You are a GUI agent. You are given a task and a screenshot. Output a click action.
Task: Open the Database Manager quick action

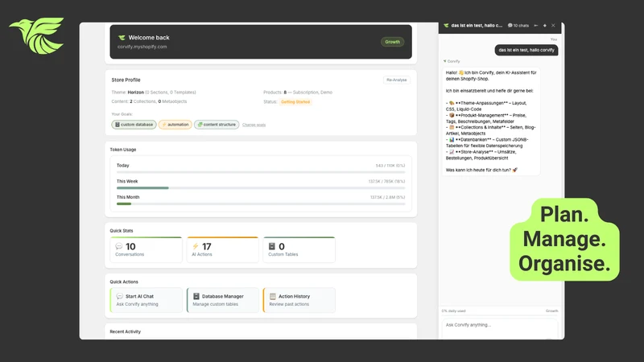coord(223,300)
